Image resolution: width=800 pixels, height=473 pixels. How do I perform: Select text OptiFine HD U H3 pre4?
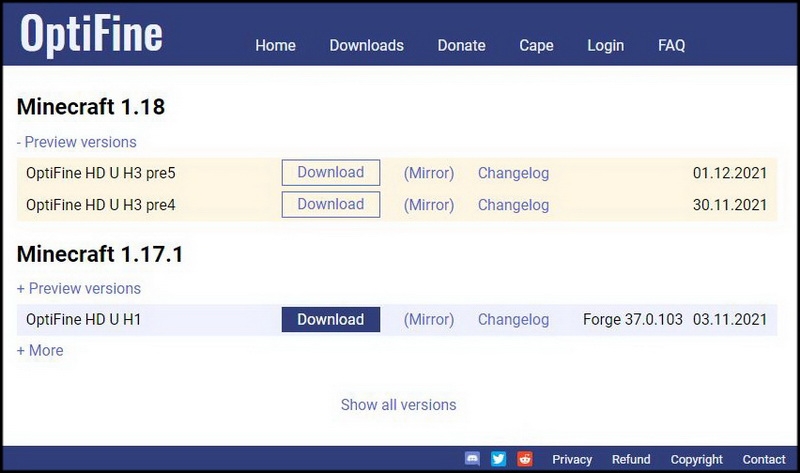click(x=101, y=205)
